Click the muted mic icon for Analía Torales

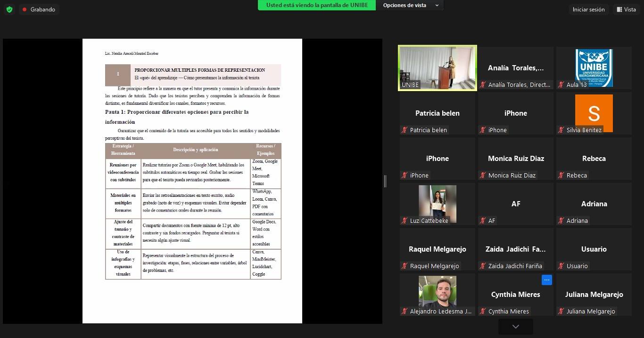pyautogui.click(x=483, y=85)
